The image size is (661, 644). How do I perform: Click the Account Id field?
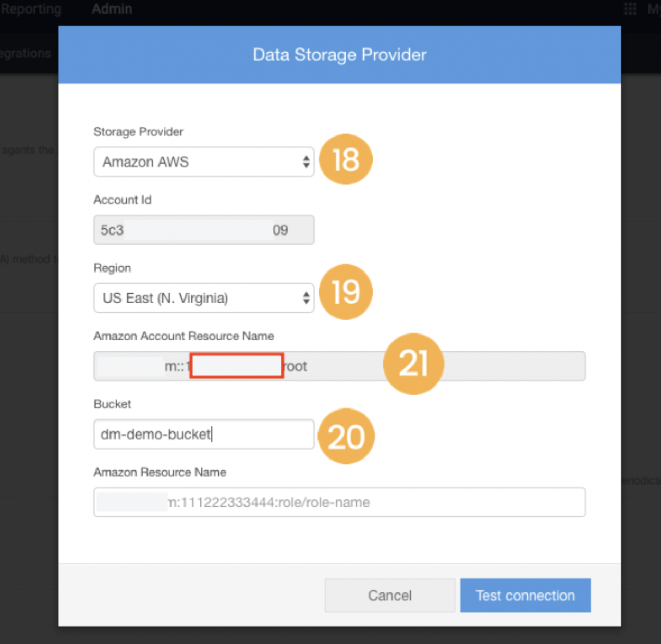tap(204, 230)
